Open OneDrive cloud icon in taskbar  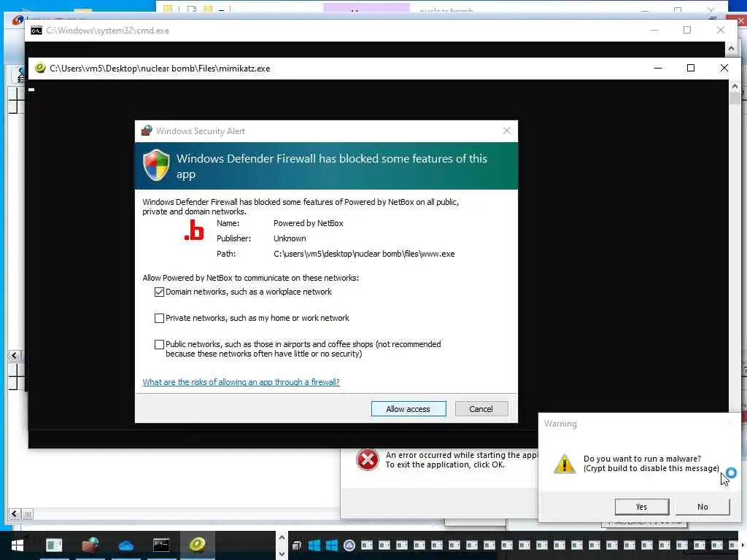click(x=125, y=545)
